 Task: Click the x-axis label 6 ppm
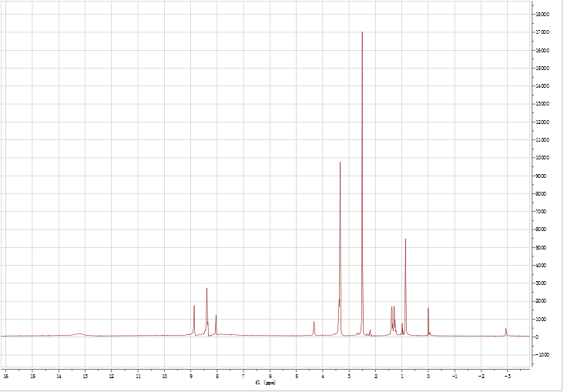pyautogui.click(x=270, y=376)
